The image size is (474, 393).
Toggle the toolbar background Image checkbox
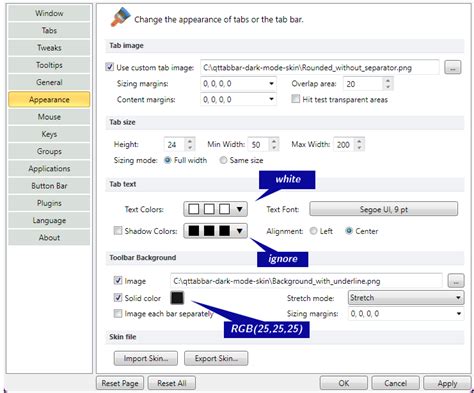[118, 280]
